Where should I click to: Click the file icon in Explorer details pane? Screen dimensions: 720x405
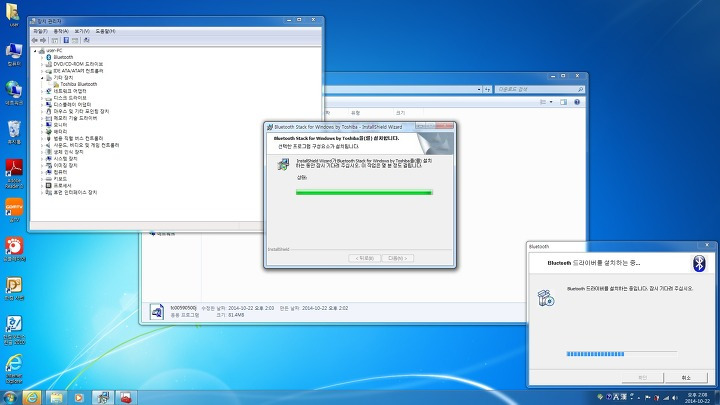point(157,311)
